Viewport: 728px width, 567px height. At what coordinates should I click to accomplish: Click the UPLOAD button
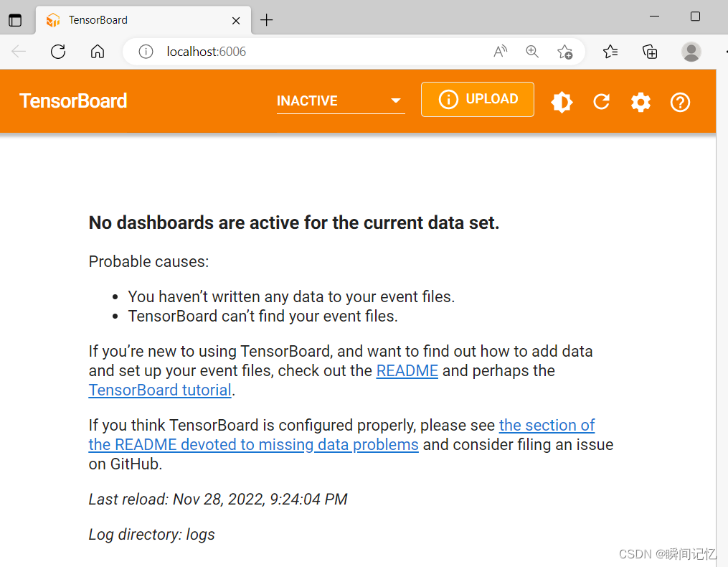(x=477, y=99)
